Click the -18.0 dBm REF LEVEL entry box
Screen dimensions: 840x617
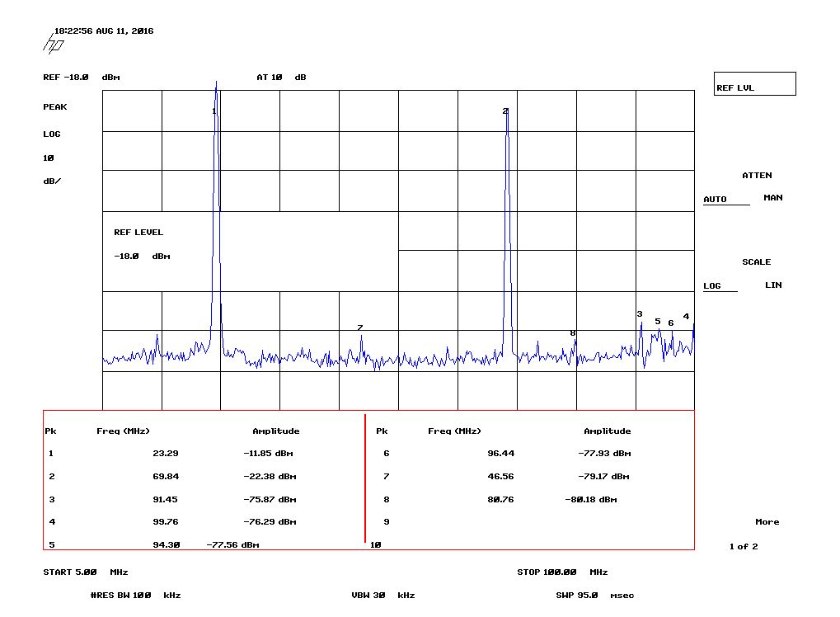click(x=142, y=257)
